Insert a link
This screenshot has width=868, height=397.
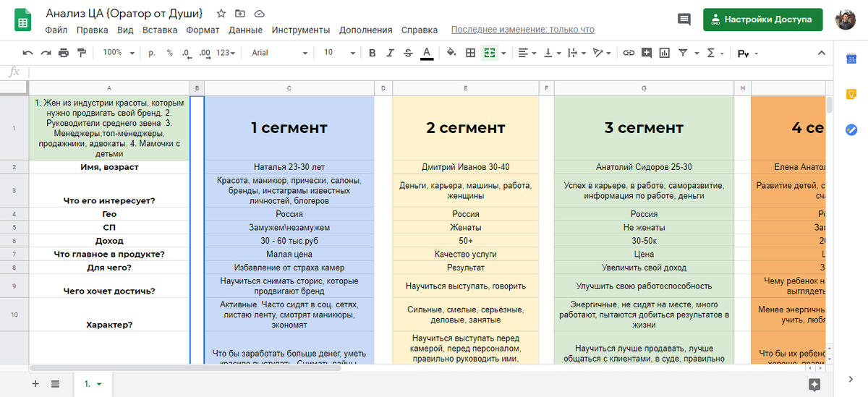click(629, 53)
